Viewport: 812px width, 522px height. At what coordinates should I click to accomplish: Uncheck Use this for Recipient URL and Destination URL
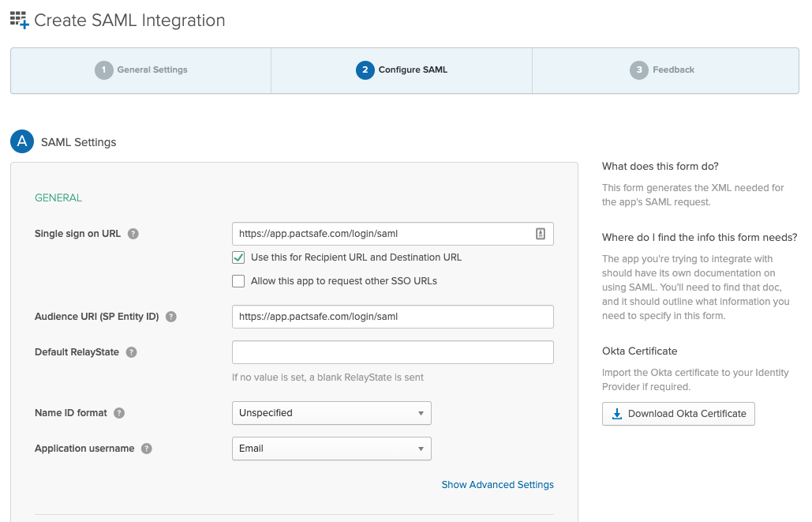[x=238, y=257]
